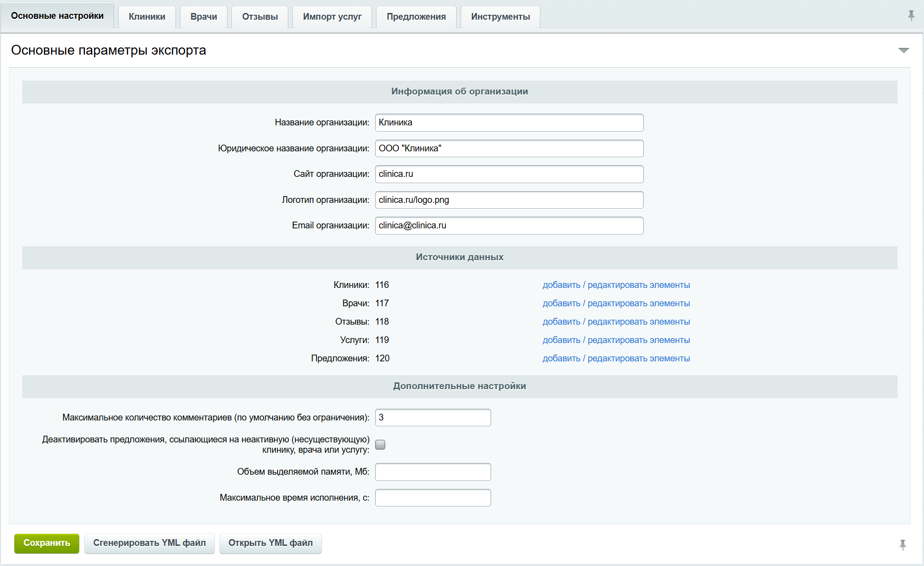Select the Отзывы tab
924x566 pixels.
(260, 17)
